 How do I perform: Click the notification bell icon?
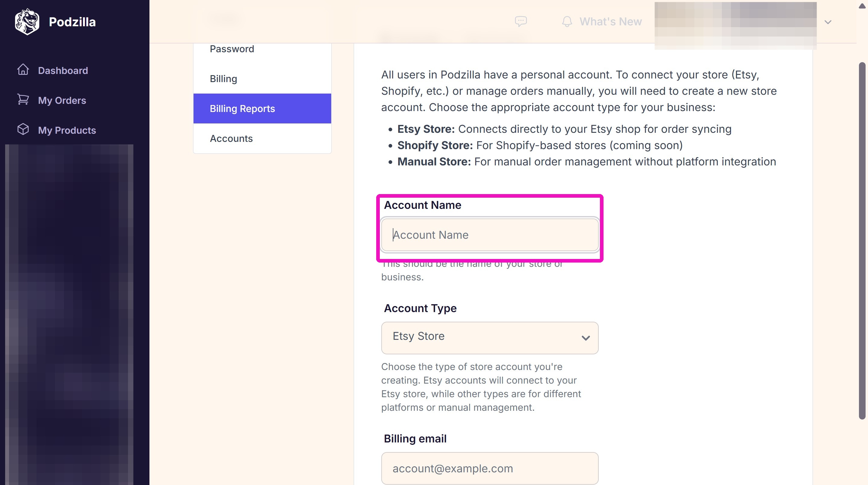point(567,21)
